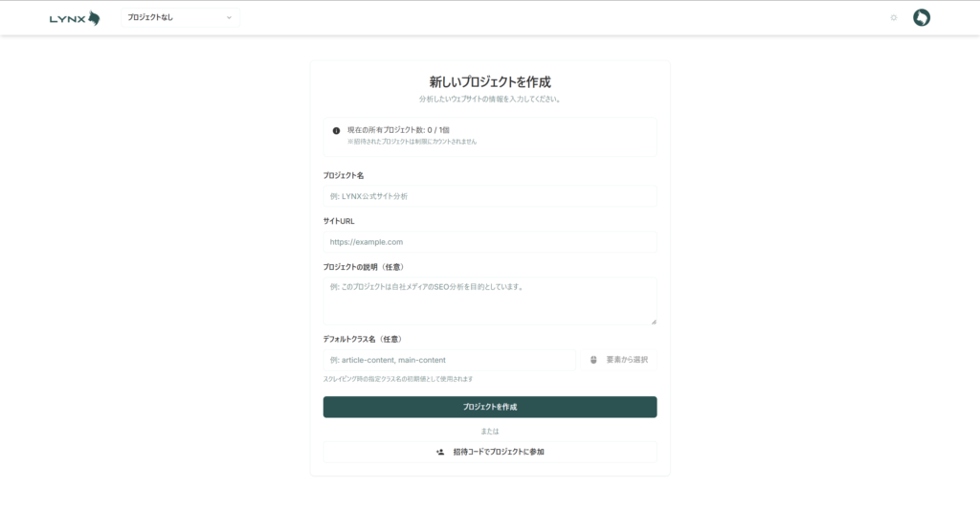Click the info icon beside project count
Viewport: 980px width, 512px height.
336,130
